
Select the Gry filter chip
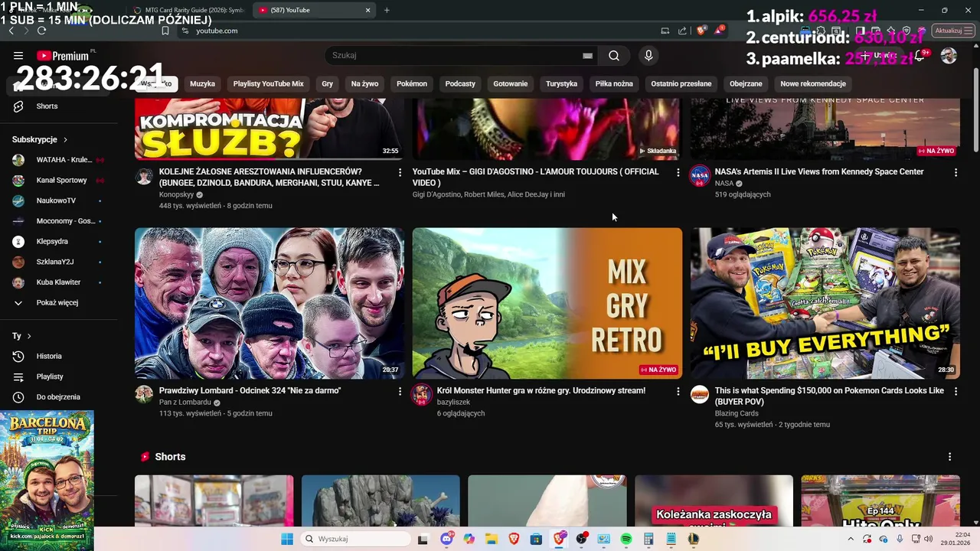click(328, 83)
